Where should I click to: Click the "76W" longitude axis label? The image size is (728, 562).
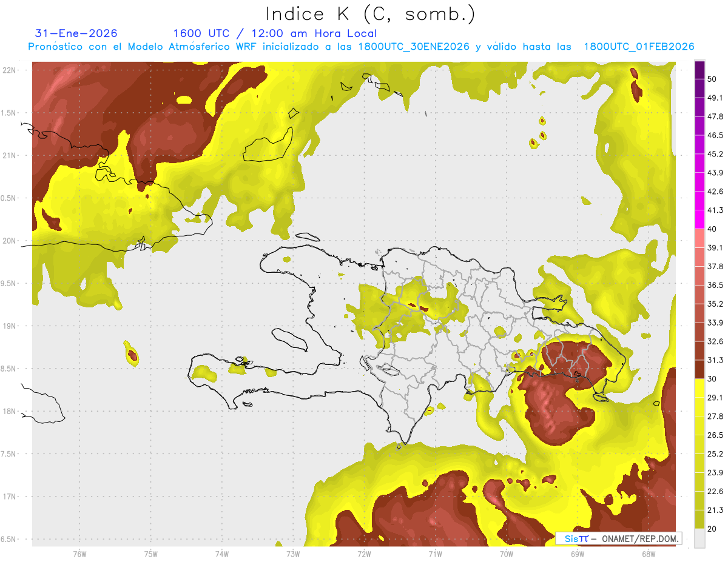pyautogui.click(x=79, y=554)
